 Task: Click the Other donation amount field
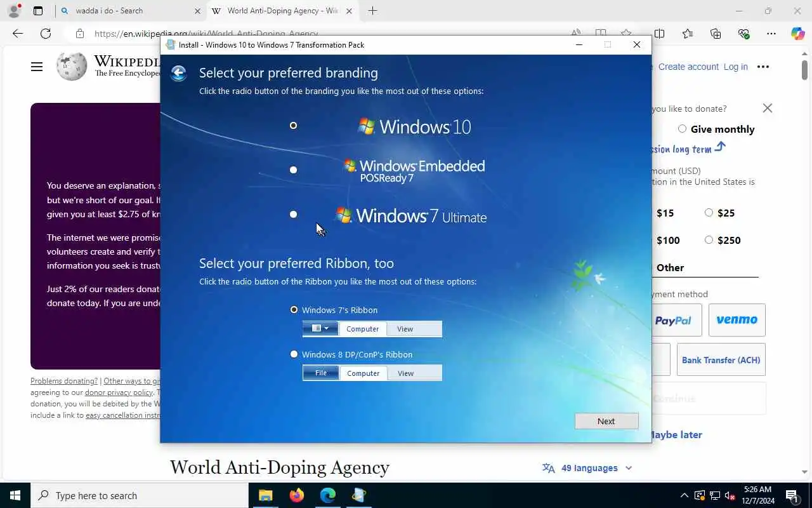coord(705,268)
